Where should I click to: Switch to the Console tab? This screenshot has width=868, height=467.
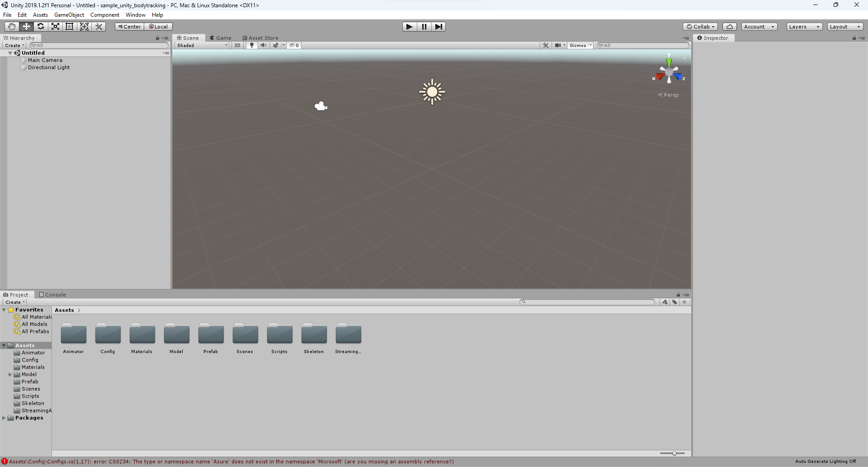pos(52,295)
